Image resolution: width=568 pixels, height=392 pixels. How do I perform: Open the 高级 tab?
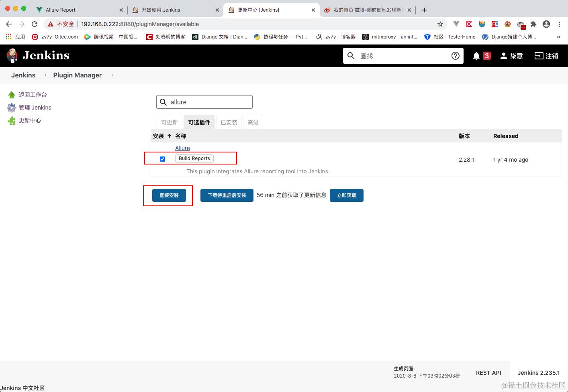point(253,122)
